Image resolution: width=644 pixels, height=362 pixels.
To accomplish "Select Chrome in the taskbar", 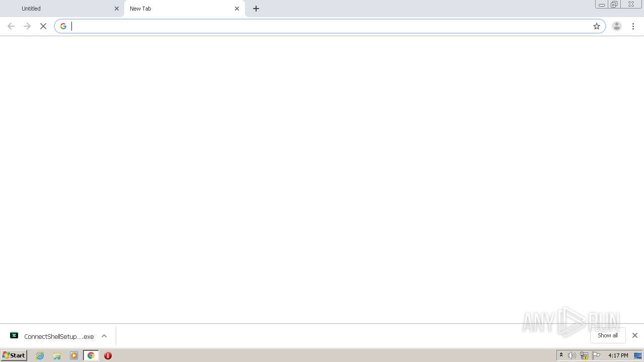I will 91,355.
